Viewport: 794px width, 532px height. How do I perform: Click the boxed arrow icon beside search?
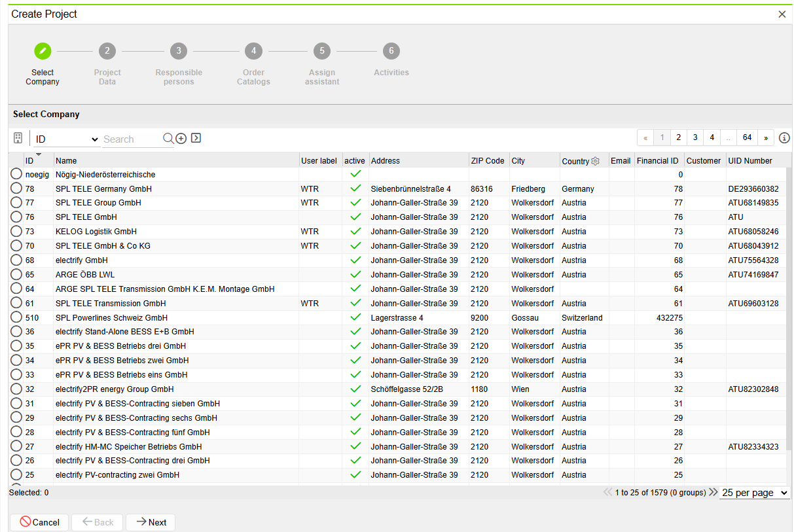click(x=196, y=138)
